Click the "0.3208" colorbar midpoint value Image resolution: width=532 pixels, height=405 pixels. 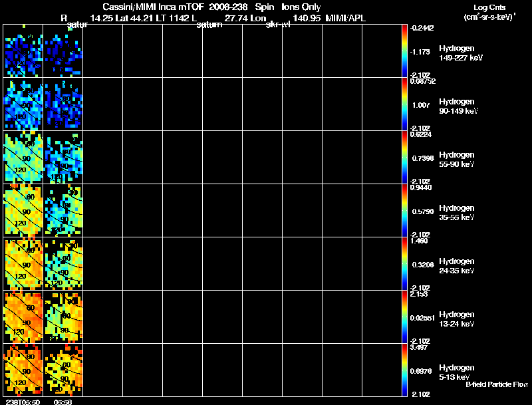coord(423,265)
